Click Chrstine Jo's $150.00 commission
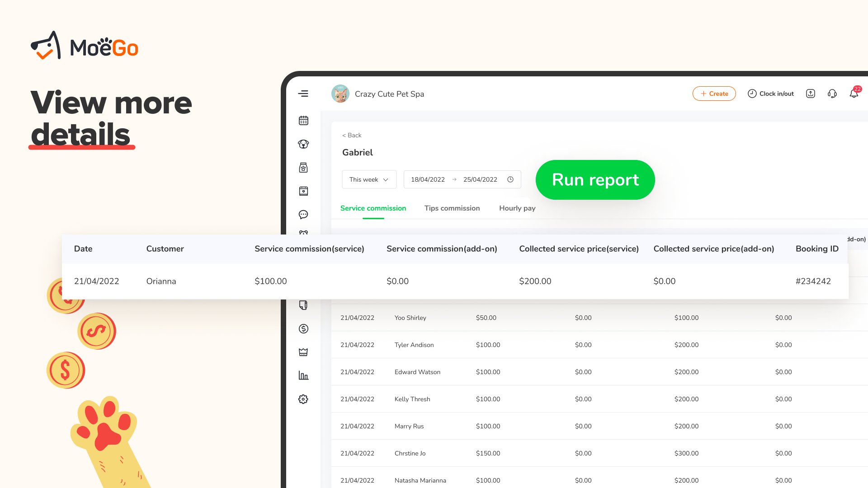Viewport: 868px width, 488px height. point(488,453)
